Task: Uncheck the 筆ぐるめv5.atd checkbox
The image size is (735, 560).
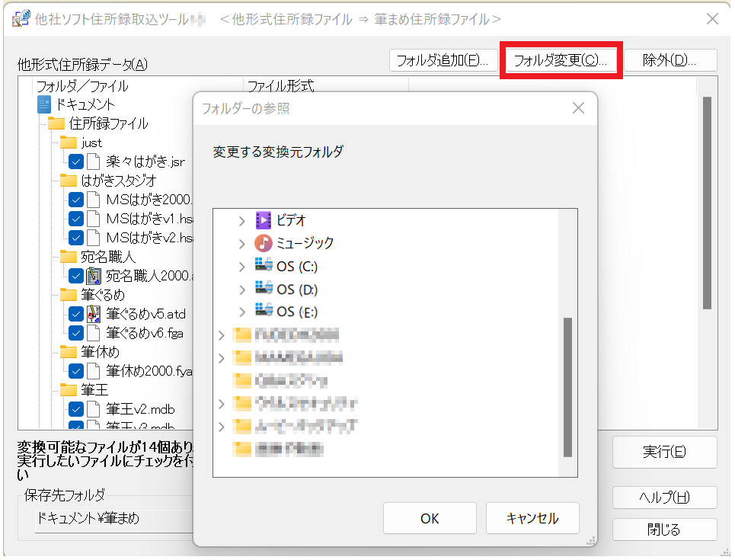Action: pos(76,314)
